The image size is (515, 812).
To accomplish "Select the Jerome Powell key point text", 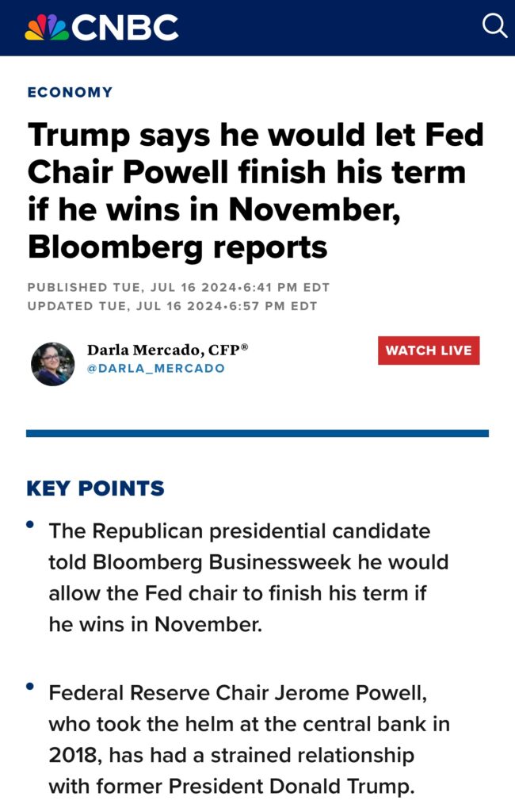I will pos(248,739).
